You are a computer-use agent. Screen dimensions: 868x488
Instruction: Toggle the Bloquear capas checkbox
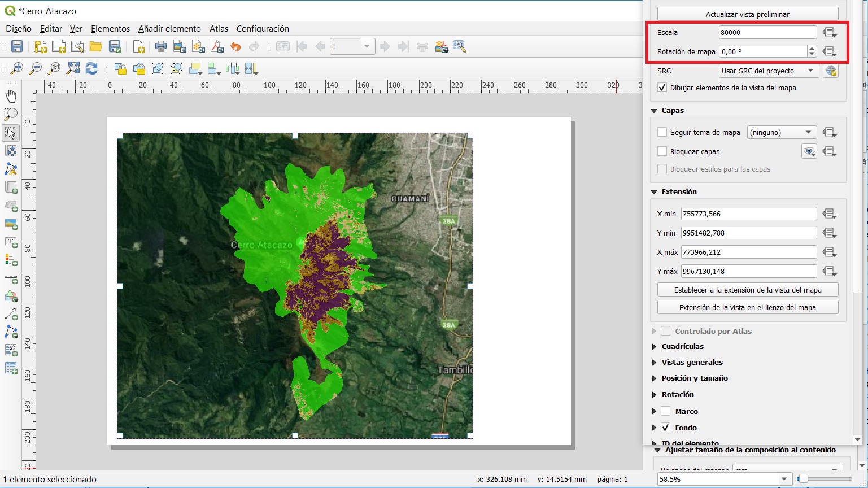click(x=662, y=151)
